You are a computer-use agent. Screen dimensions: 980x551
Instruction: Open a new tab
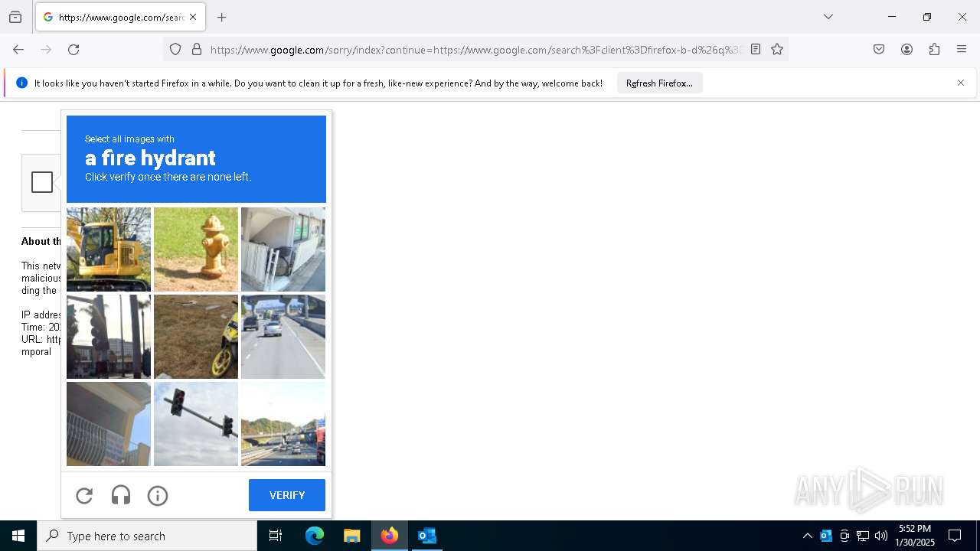[x=222, y=17]
